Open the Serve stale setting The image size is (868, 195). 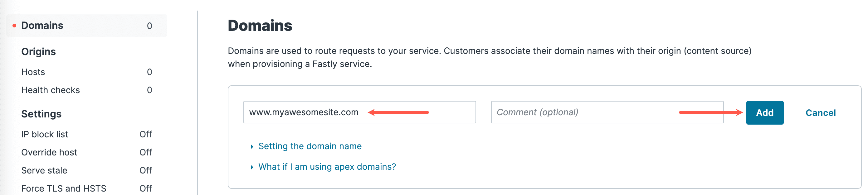44,170
